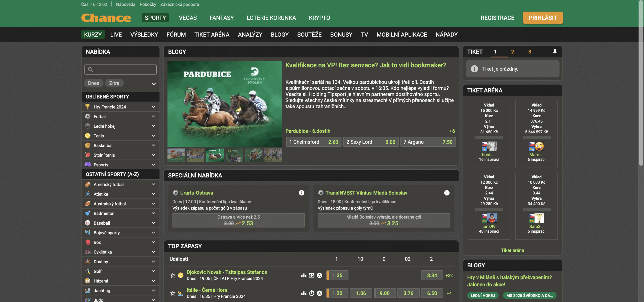The image size is (644, 302).
Task: Open the LIVE section
Action: coord(116,34)
